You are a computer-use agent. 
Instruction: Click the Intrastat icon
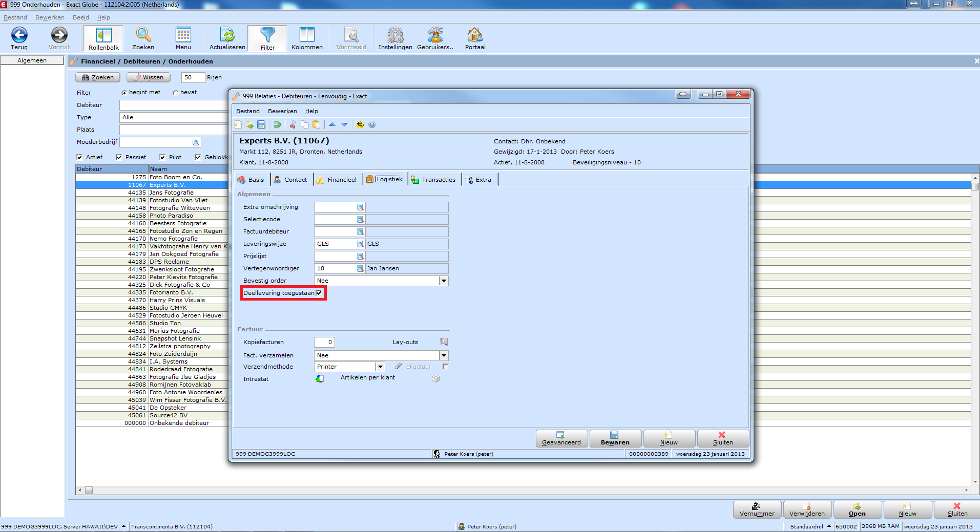pyautogui.click(x=320, y=379)
